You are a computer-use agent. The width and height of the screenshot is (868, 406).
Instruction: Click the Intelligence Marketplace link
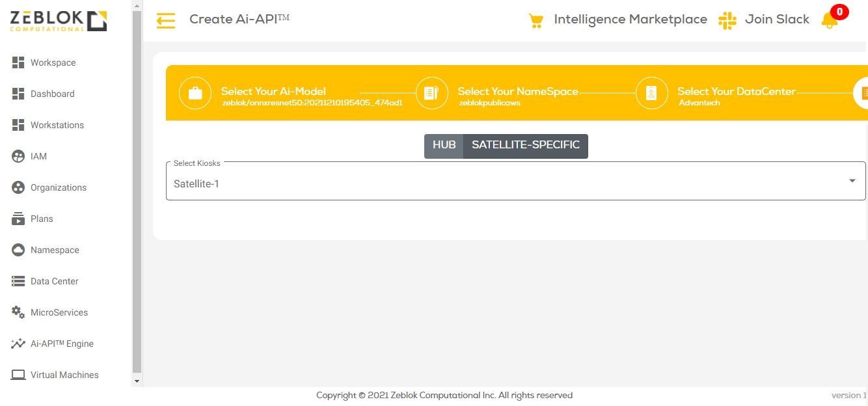(x=630, y=20)
